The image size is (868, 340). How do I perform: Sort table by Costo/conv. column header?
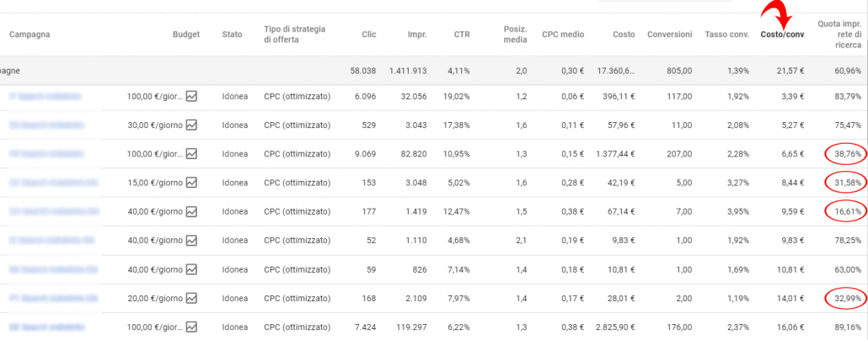tap(782, 35)
